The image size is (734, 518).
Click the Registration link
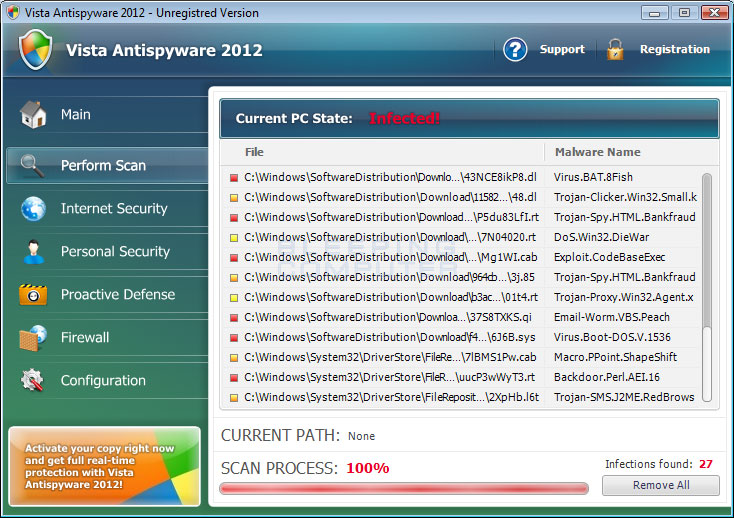point(675,49)
